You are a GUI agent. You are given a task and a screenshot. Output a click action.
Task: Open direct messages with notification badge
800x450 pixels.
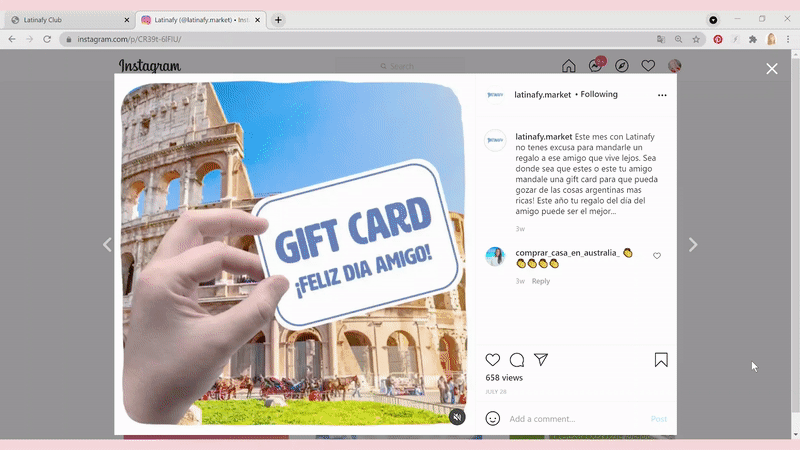(596, 66)
